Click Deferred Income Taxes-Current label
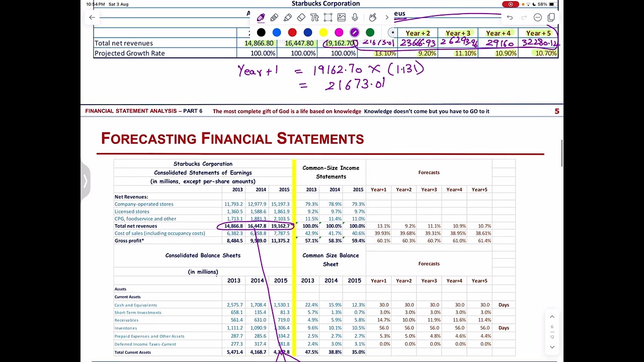Screen dimensions: 644x362 (145, 344)
